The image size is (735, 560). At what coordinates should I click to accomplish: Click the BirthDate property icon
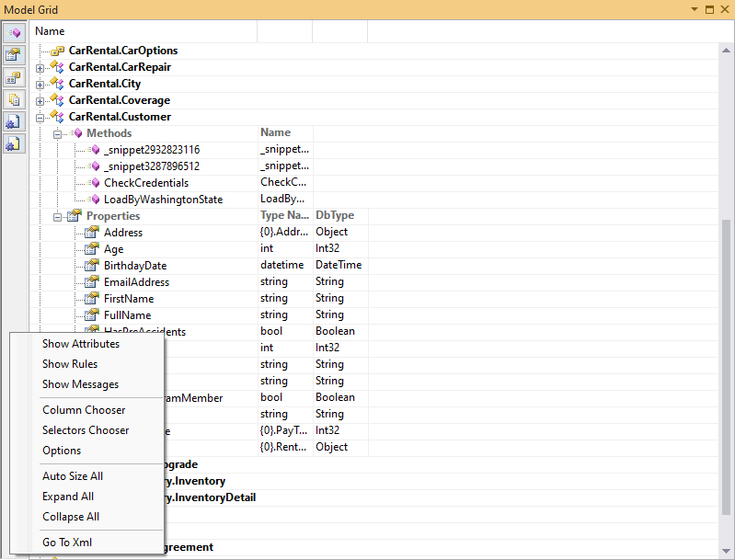coord(91,266)
